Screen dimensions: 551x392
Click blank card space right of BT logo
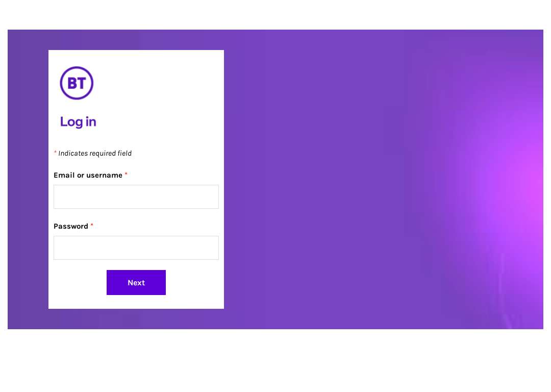pos(158,83)
